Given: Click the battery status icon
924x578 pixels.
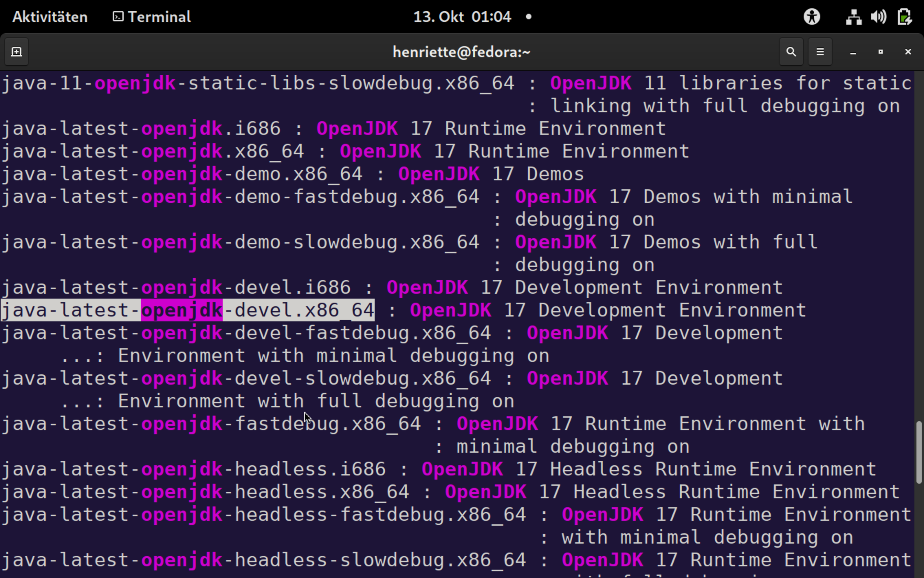Looking at the screenshot, I should point(904,17).
